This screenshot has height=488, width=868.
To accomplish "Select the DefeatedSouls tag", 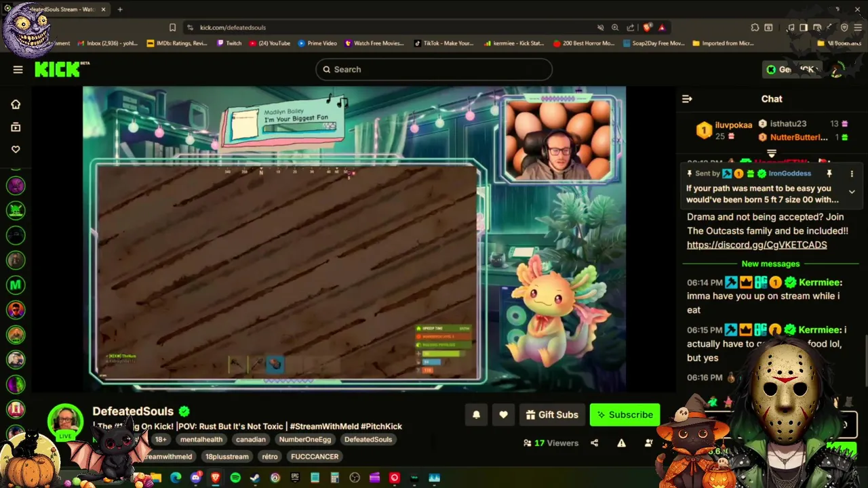I will pos(368,439).
